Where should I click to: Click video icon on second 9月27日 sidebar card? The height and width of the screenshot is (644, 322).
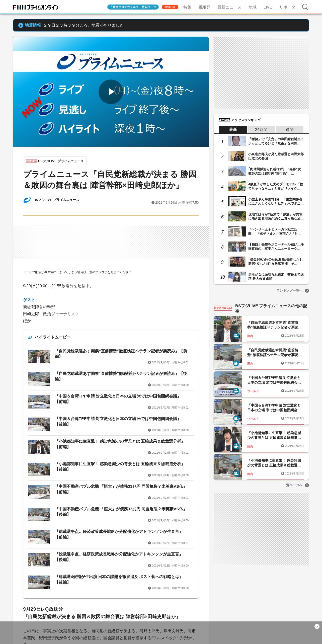236,419
